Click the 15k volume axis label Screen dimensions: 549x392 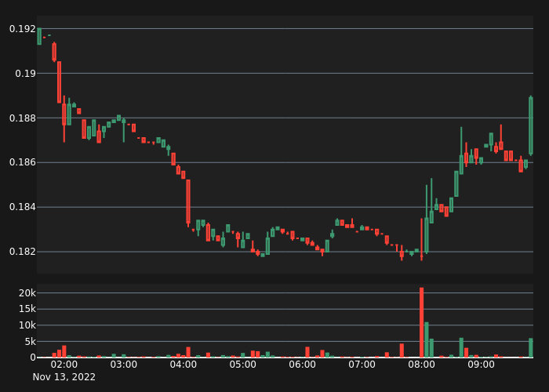click(x=27, y=309)
